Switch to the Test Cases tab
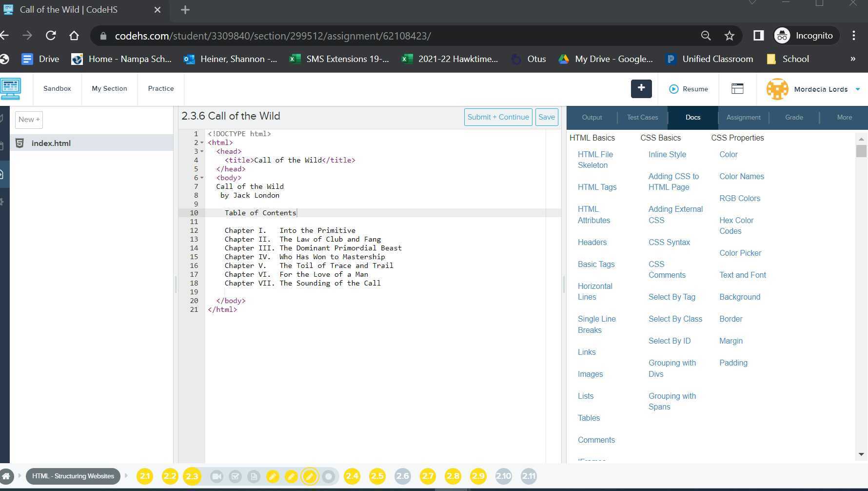Image resolution: width=868 pixels, height=491 pixels. click(x=642, y=117)
